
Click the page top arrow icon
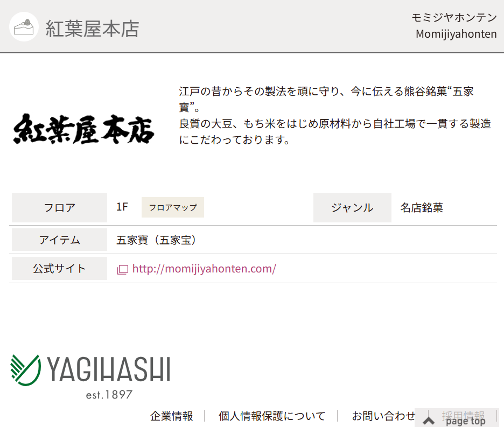429,421
